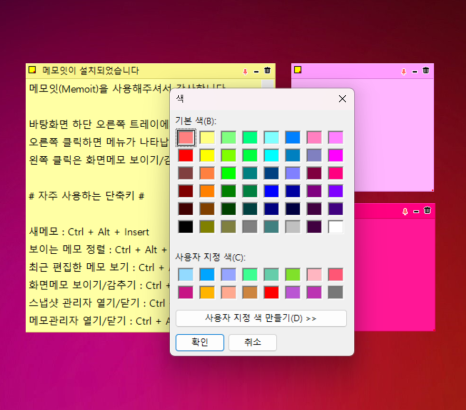Viewport: 466px width, 410px height.
Task: Click the line starting '스냅샷 관리자 열기/닫기'
Action: [x=99, y=303]
